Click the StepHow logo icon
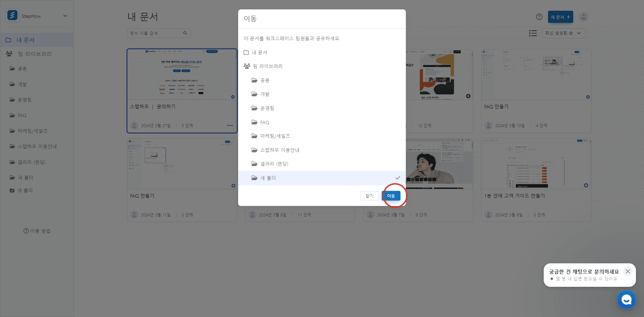This screenshot has height=317, width=644. [x=12, y=15]
